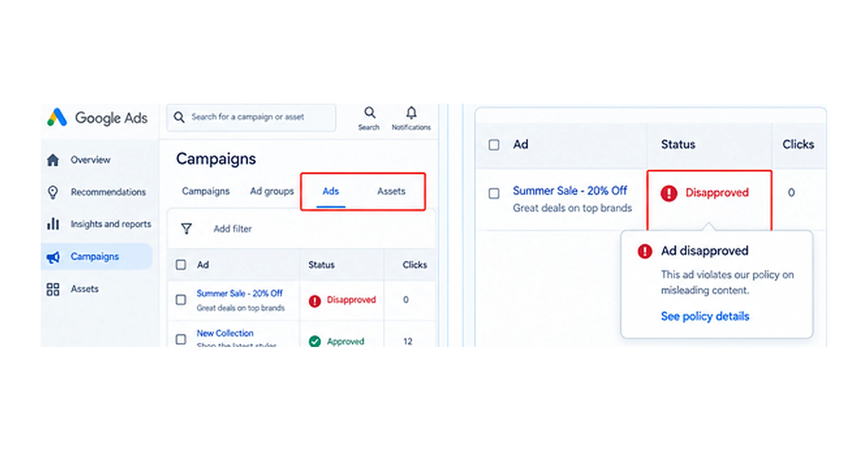
Task: Open the See policy details link
Action: pos(705,316)
